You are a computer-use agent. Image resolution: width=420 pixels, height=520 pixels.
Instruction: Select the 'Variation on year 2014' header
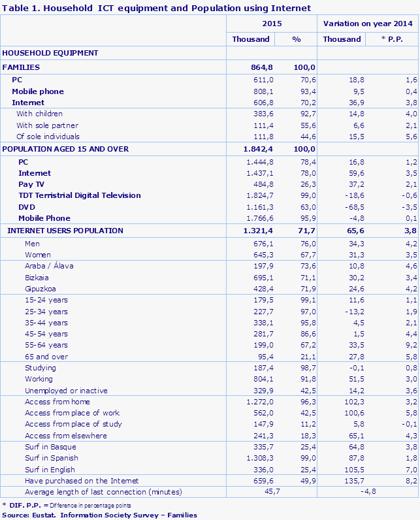(368, 24)
